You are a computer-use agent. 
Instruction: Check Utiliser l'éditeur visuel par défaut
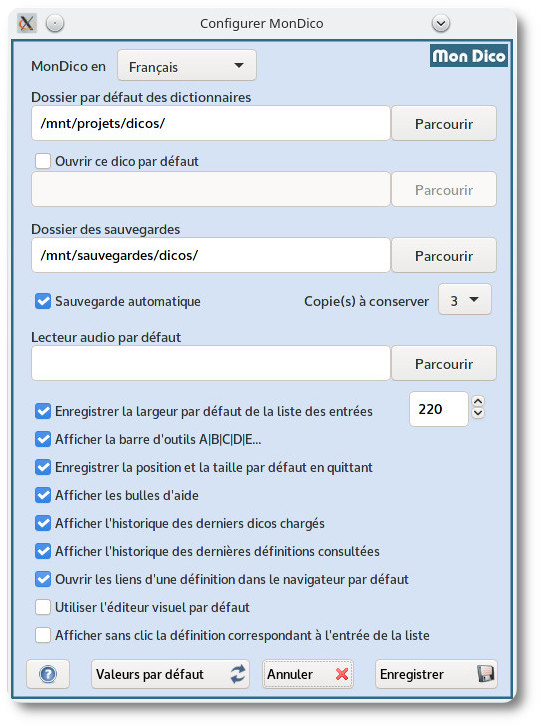coord(43,607)
